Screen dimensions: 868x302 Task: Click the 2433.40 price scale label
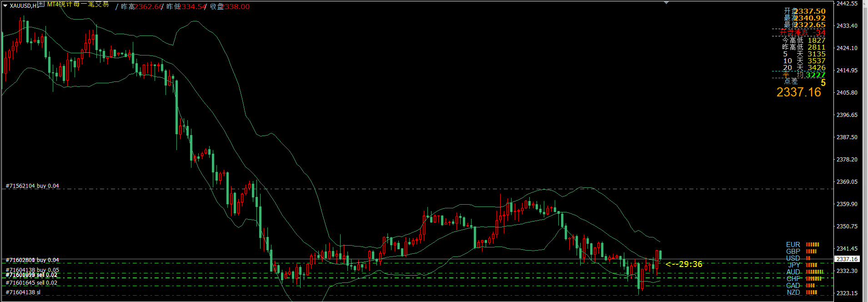coord(847,26)
